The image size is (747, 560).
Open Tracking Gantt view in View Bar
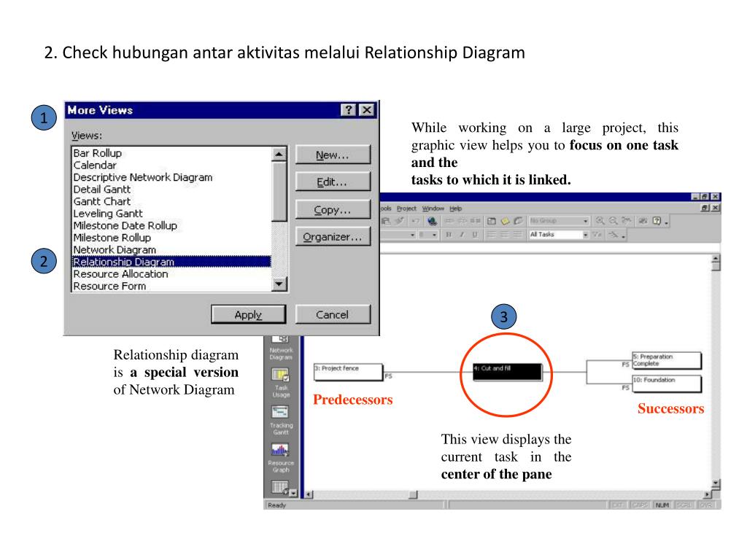coord(281,421)
